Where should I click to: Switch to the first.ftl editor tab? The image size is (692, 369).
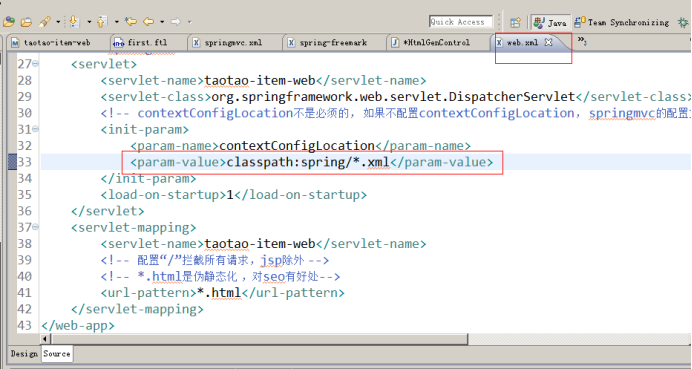point(141,43)
